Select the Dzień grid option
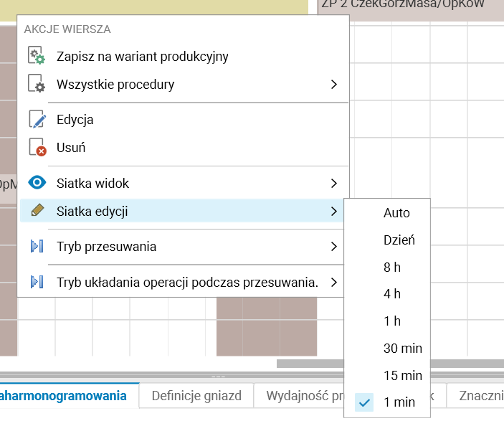This screenshot has height=421, width=504. [399, 240]
